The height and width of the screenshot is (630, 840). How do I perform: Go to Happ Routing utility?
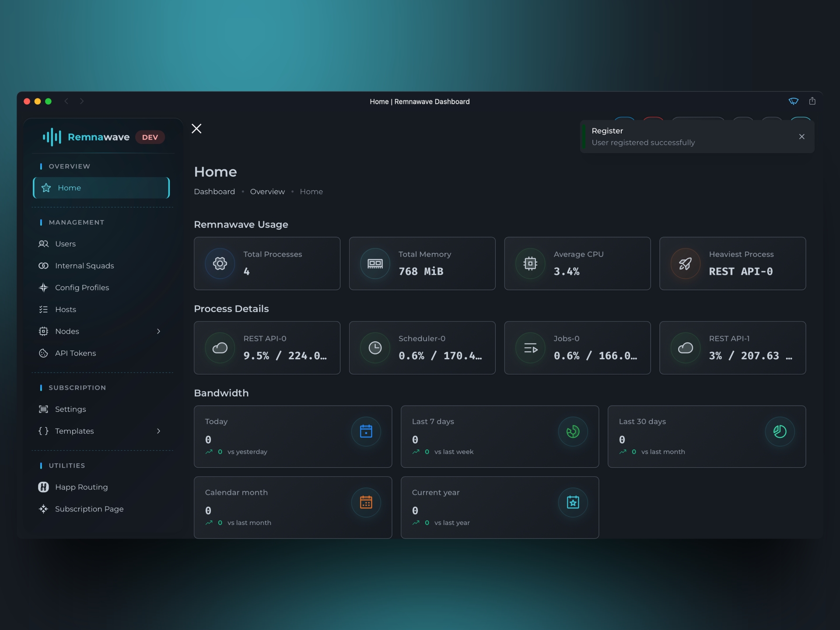click(81, 487)
